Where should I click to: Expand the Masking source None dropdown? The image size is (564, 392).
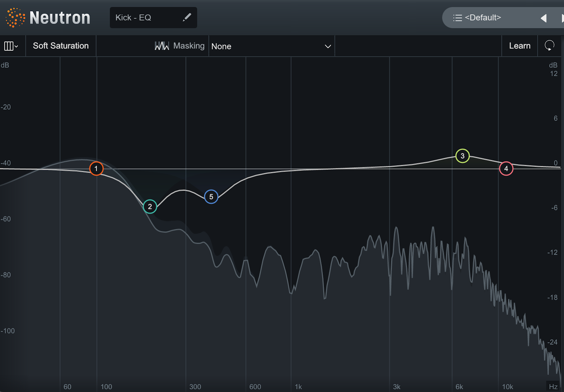271,46
